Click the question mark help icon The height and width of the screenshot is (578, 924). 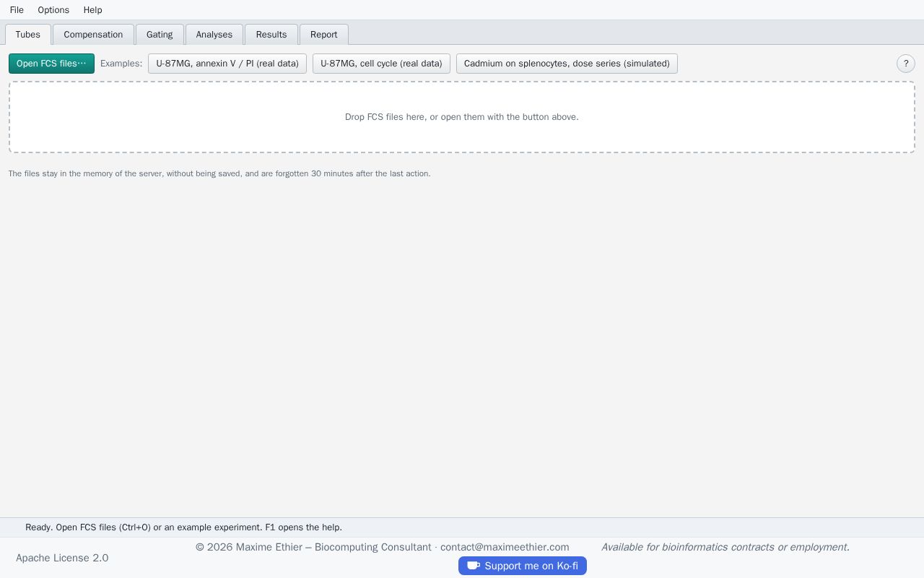point(906,64)
